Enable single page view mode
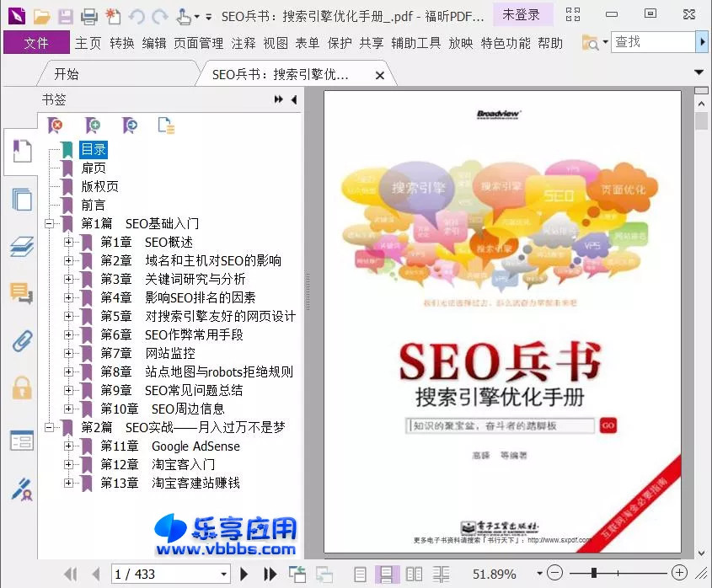 [x=361, y=574]
